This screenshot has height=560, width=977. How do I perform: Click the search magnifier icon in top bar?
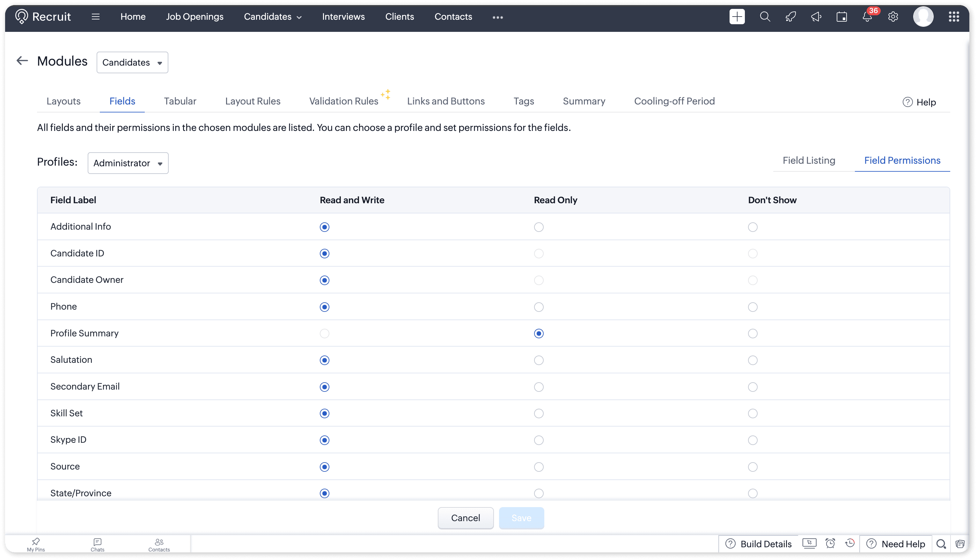coord(765,17)
